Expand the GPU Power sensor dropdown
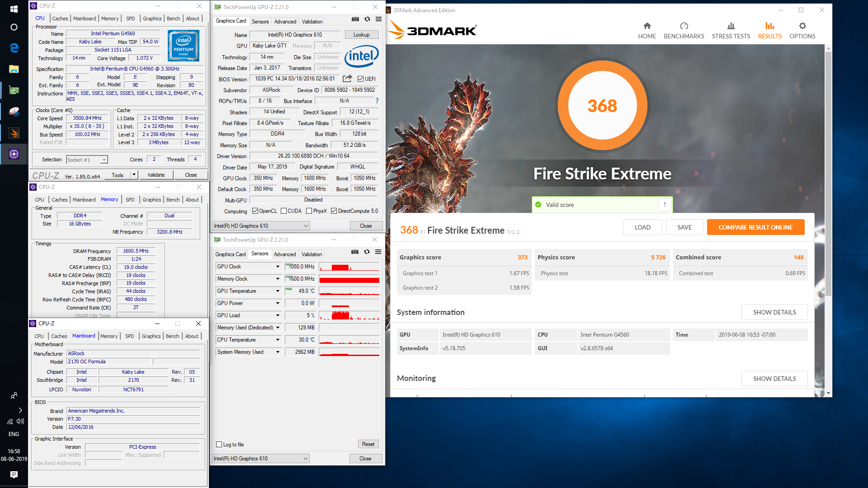 [x=278, y=303]
